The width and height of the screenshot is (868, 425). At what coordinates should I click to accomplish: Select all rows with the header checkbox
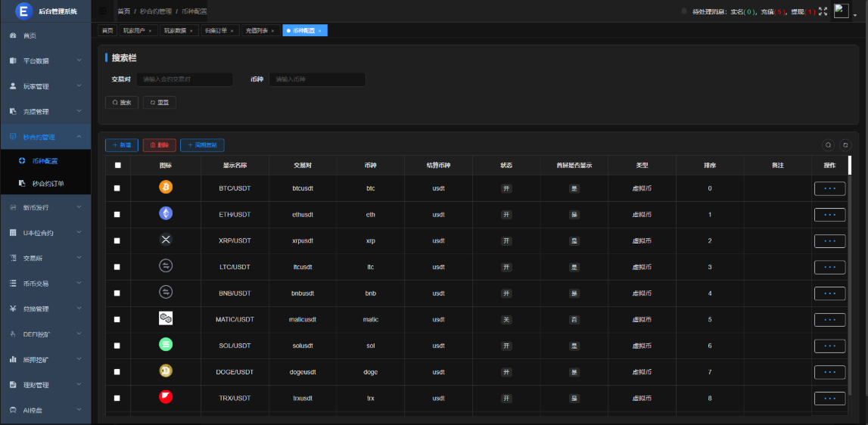(117, 166)
